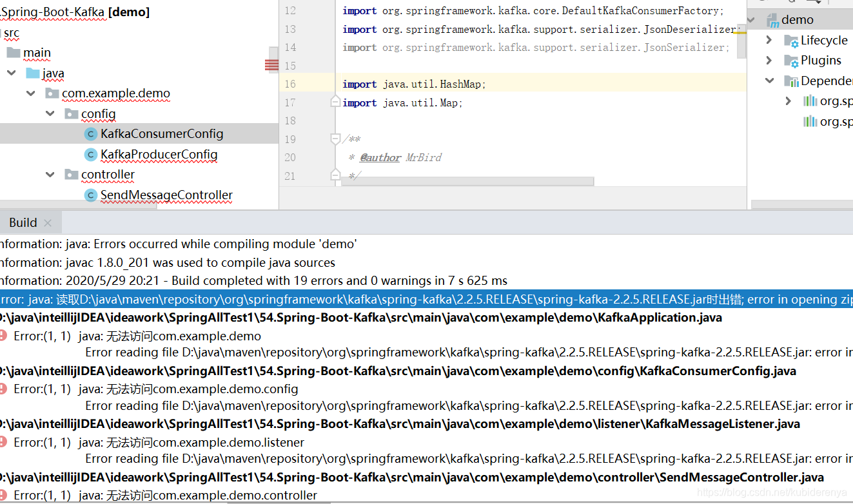The image size is (853, 504).
Task: Select the demo Maven project node
Action: (798, 20)
